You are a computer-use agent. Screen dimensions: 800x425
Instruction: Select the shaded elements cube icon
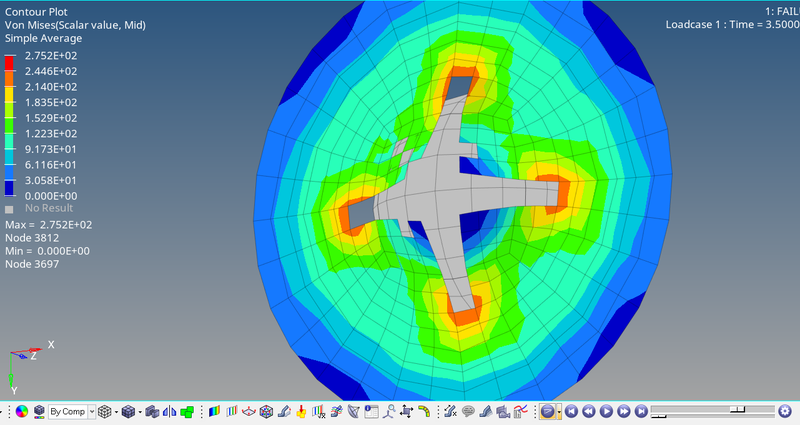(128, 412)
